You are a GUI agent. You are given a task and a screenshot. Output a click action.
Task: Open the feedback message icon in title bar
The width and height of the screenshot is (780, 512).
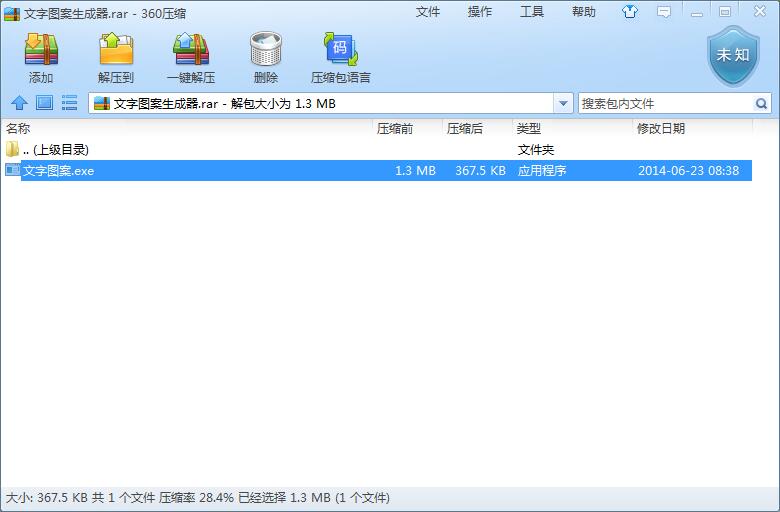coord(664,11)
